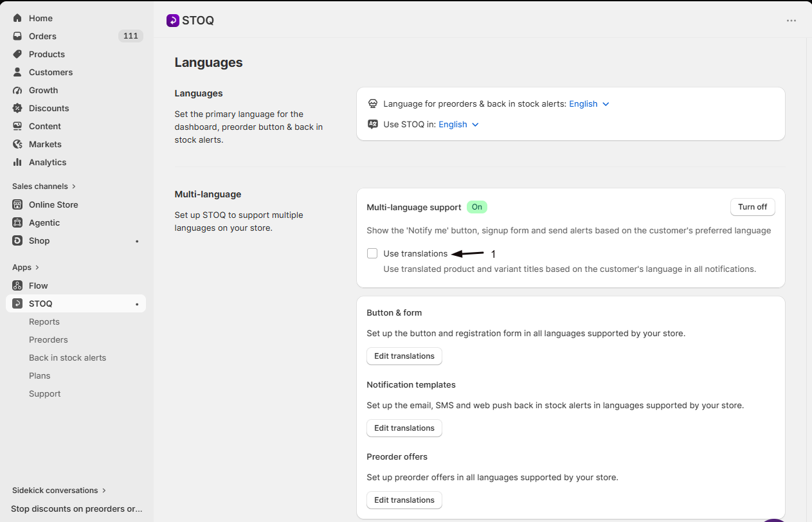Turn off multi-language support
Viewport: 812px width, 522px height.
click(752, 207)
